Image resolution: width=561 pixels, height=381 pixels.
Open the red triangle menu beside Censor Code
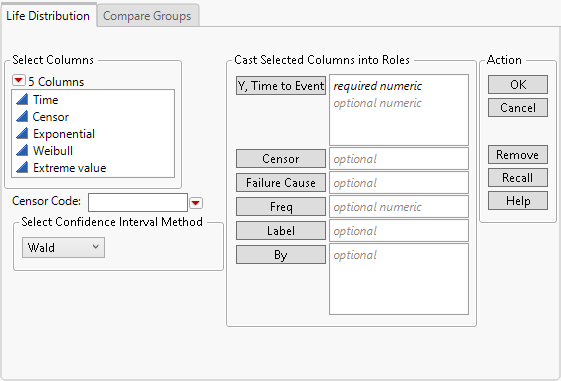click(196, 203)
